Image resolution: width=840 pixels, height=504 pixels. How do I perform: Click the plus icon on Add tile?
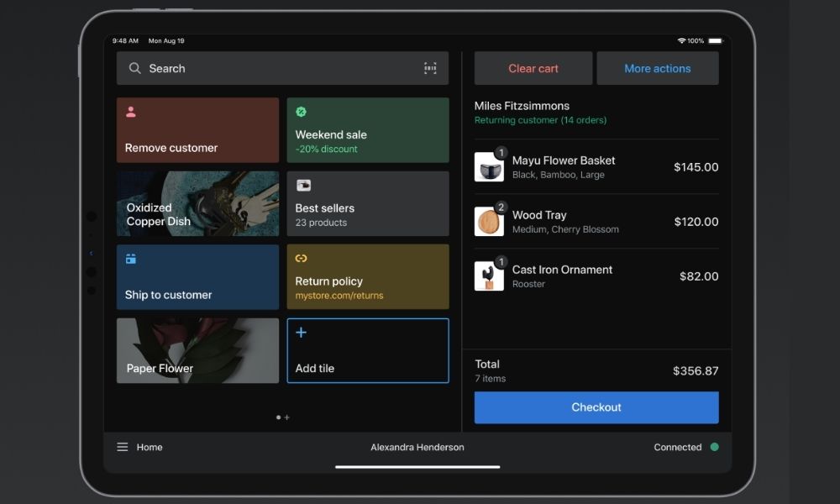(302, 333)
